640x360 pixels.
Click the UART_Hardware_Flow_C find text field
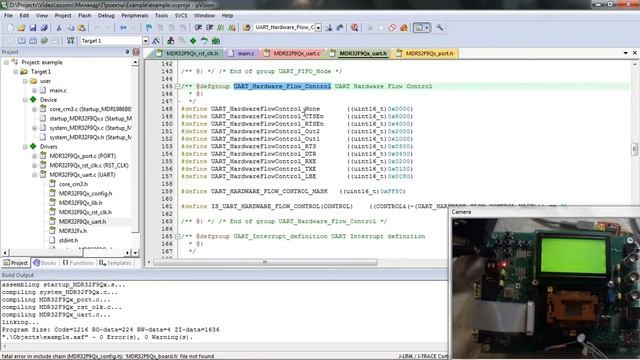click(284, 27)
